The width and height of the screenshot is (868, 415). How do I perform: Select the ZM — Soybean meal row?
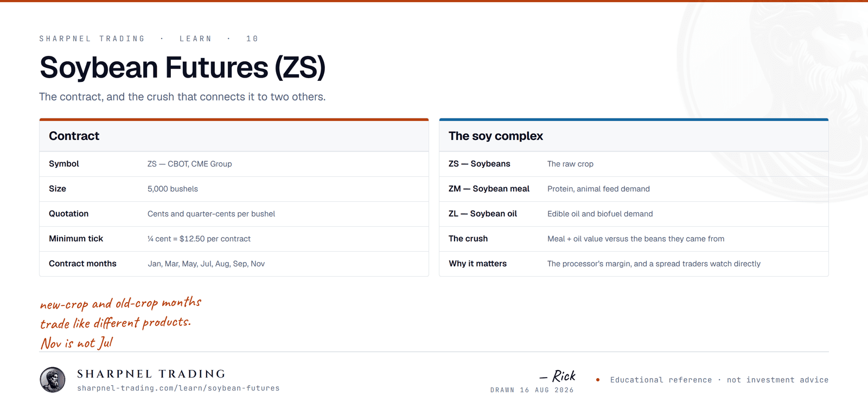(634, 189)
